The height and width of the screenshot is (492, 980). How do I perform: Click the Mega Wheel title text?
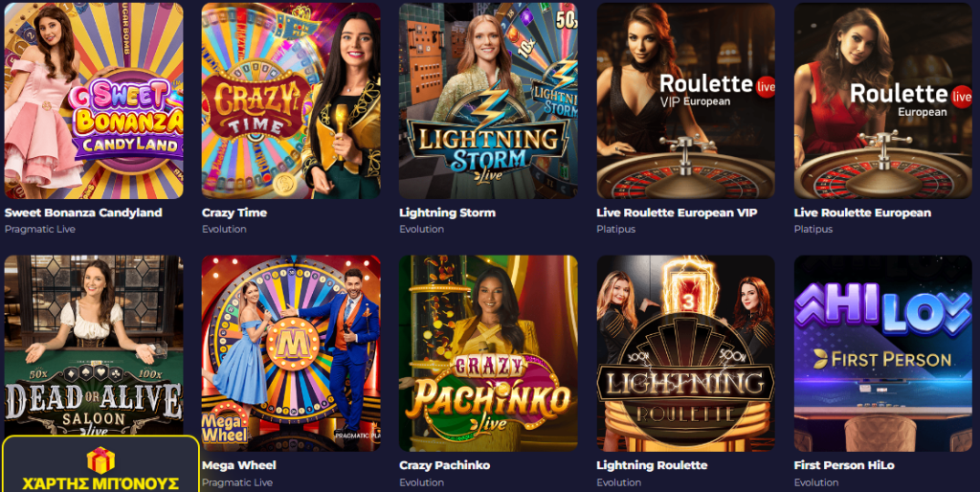point(238,466)
